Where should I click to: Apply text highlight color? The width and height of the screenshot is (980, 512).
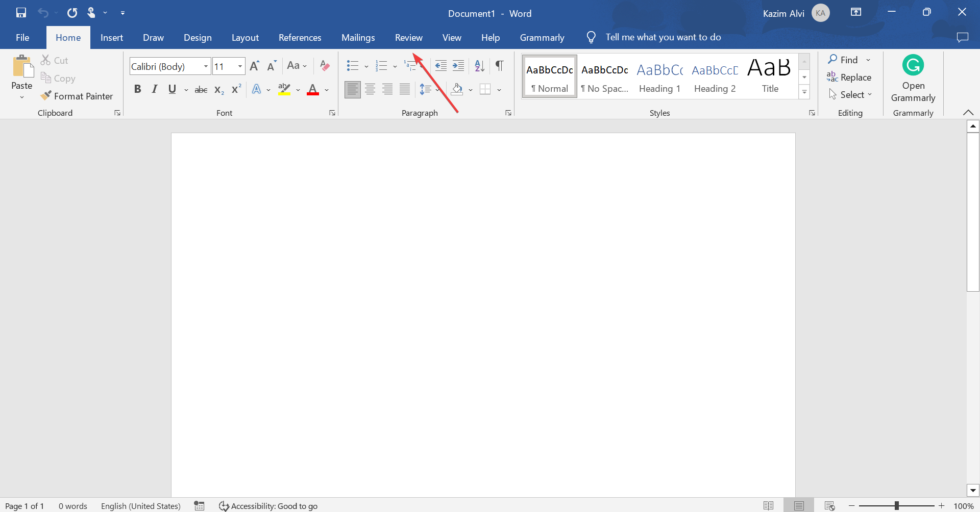[x=285, y=89]
